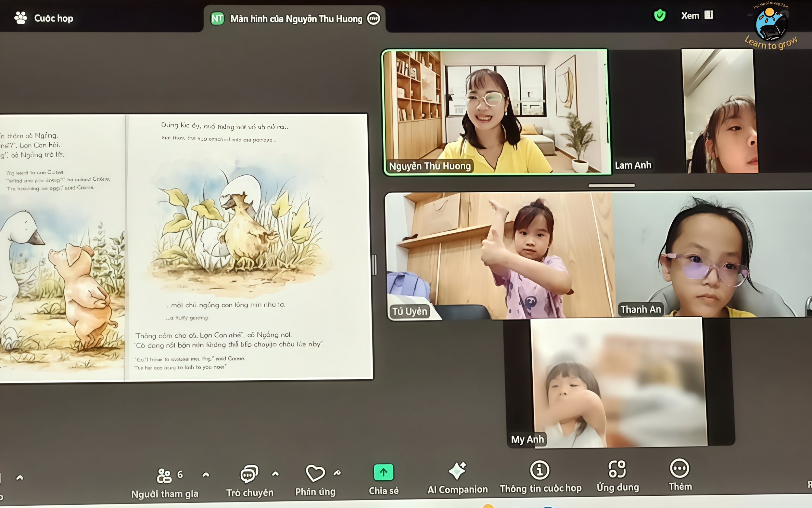Open the Trò chuyện chat panel

click(x=249, y=481)
